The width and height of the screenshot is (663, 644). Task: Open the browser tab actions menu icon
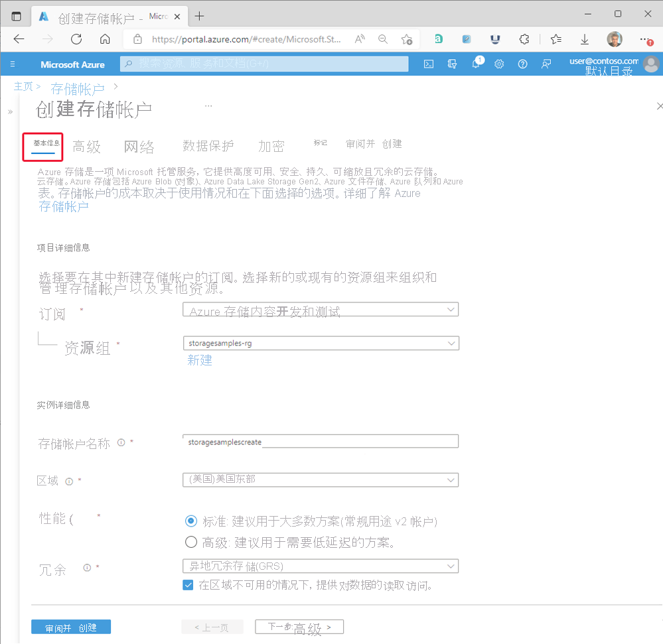click(x=16, y=17)
